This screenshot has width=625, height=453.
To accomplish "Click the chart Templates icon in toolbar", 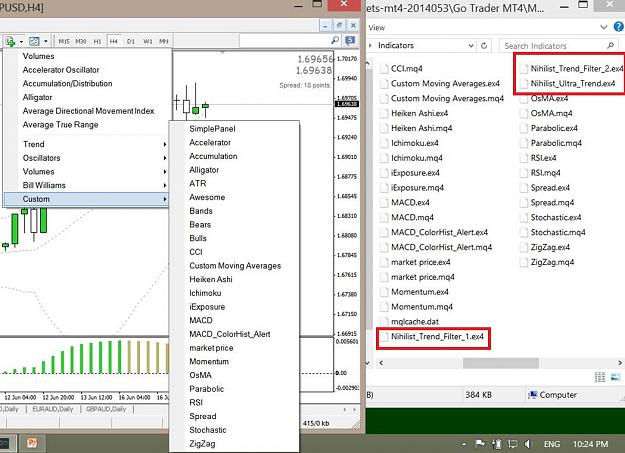I will 35,41.
